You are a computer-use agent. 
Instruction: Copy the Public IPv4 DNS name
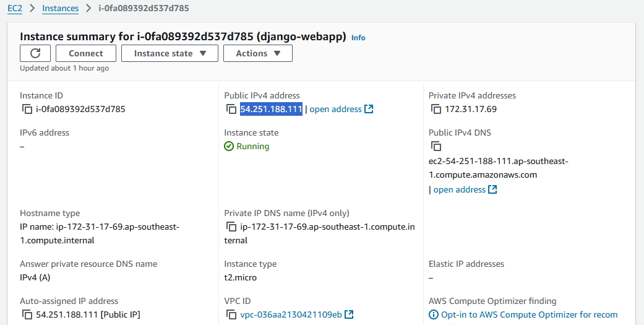pyautogui.click(x=436, y=147)
